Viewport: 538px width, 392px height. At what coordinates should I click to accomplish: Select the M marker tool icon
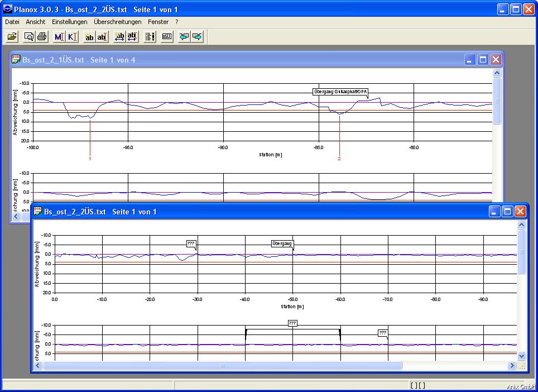[x=59, y=37]
